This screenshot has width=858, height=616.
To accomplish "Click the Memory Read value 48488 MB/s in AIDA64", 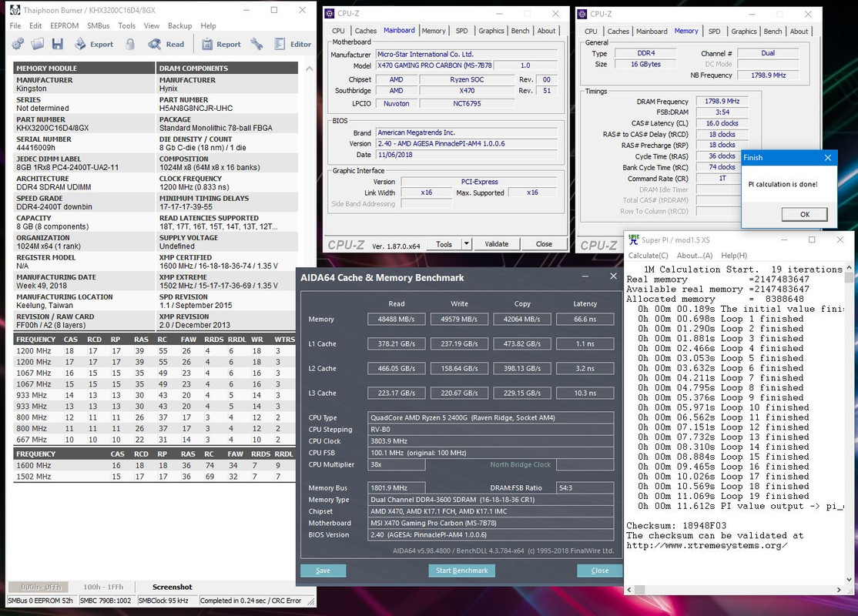I will point(396,319).
